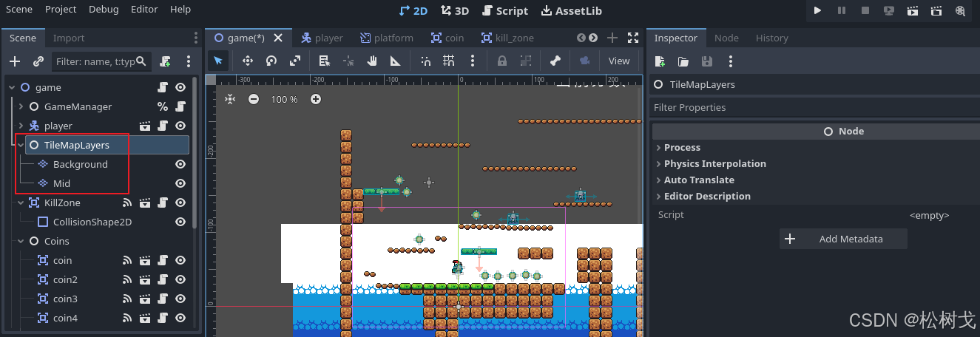Add a new node with plus icon

[15, 61]
